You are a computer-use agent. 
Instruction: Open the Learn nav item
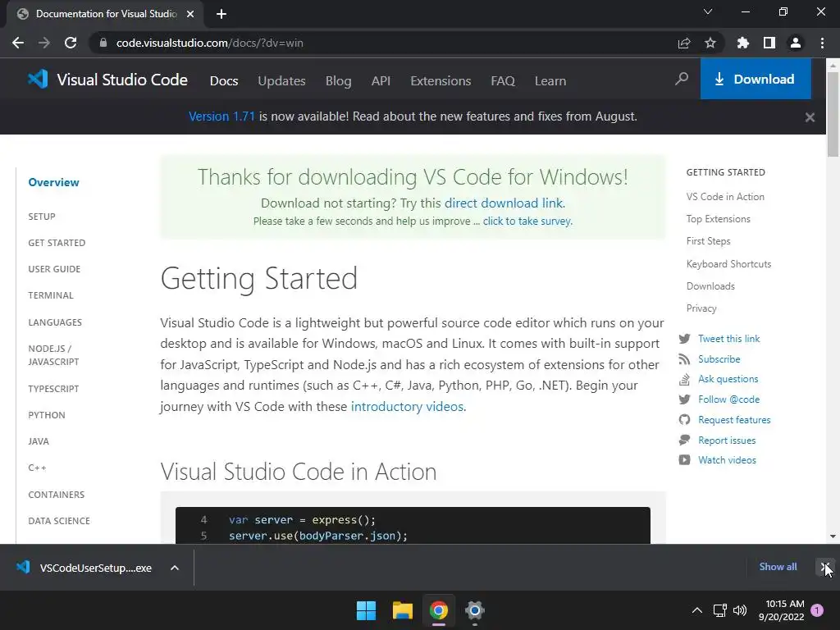pos(550,81)
